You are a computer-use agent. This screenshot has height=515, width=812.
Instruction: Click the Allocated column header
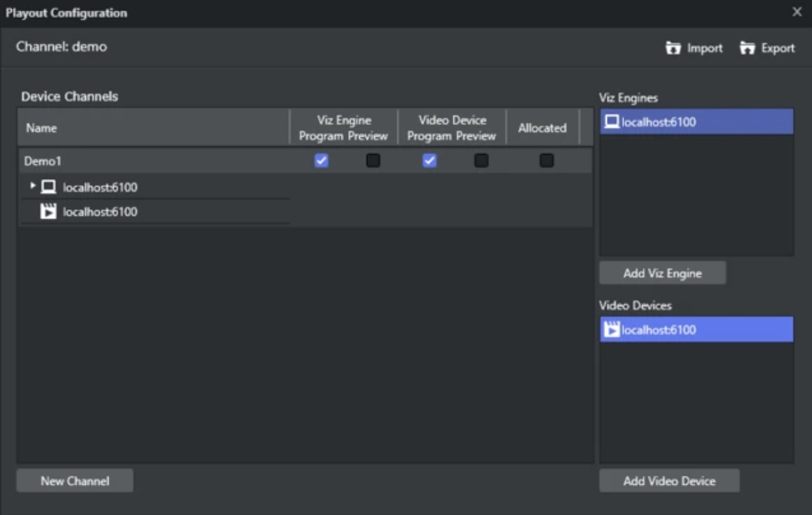[542, 128]
